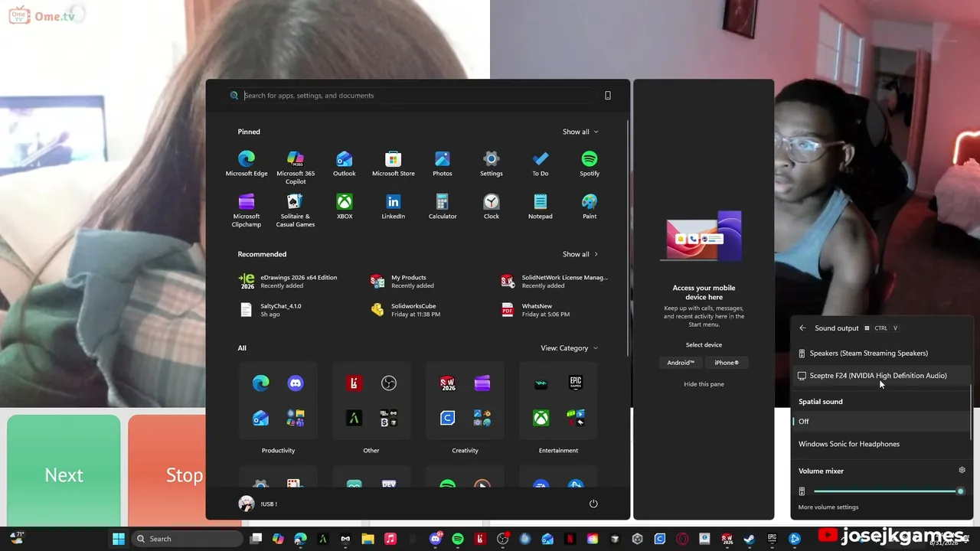This screenshot has width=980, height=551.
Task: Click Hide this pane link
Action: click(x=704, y=384)
